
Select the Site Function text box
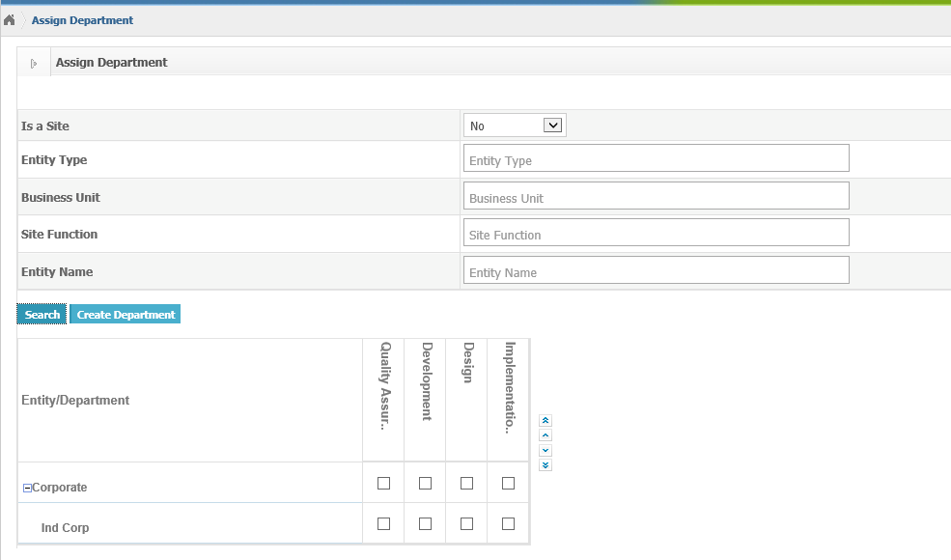pyautogui.click(x=657, y=233)
